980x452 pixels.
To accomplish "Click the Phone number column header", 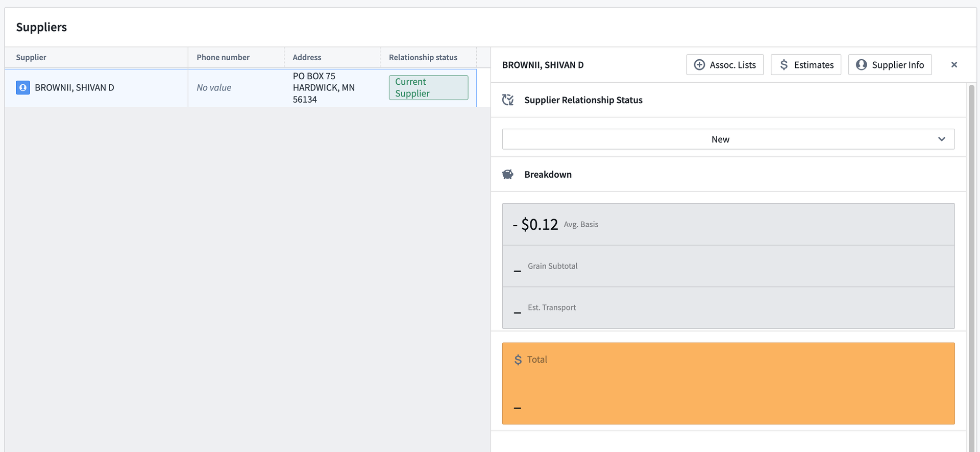I will (x=223, y=58).
